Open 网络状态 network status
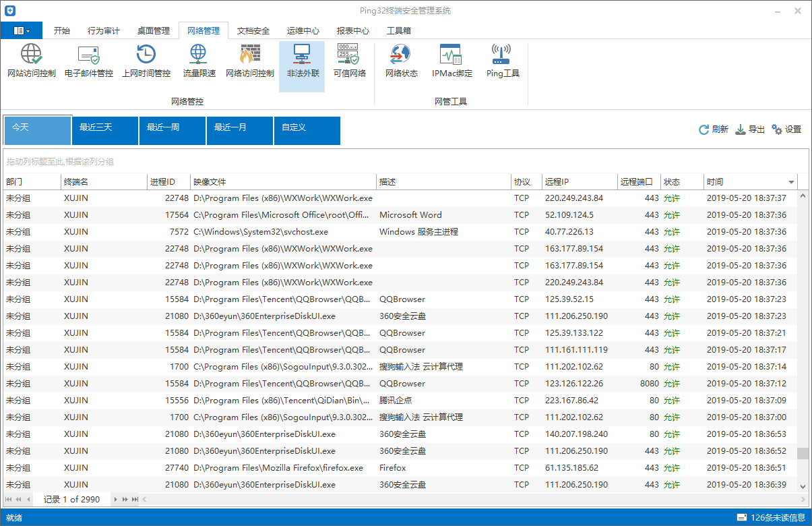The image size is (812, 526). click(x=402, y=62)
